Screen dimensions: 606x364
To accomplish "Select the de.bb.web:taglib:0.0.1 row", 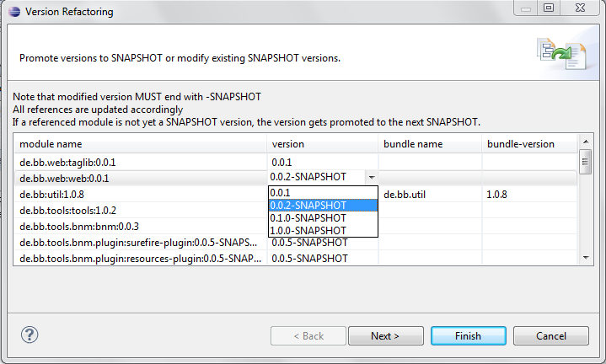I will click(x=296, y=163).
